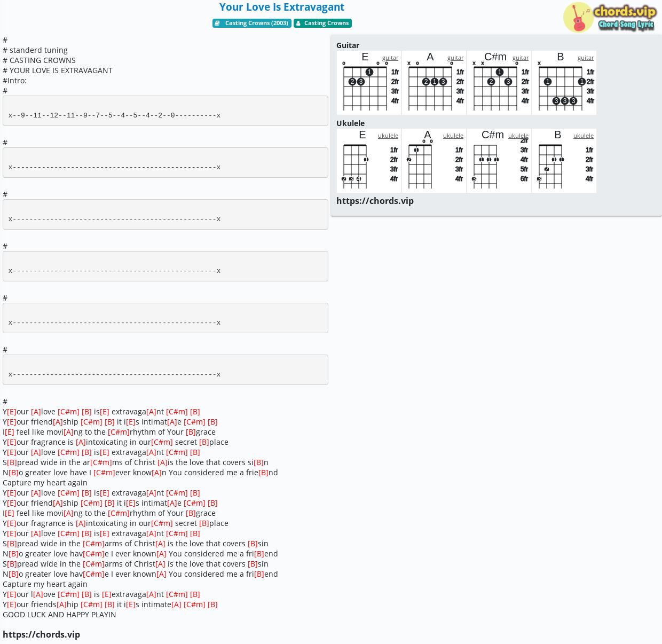Click https://chords.vip at the page bottom

[41, 634]
